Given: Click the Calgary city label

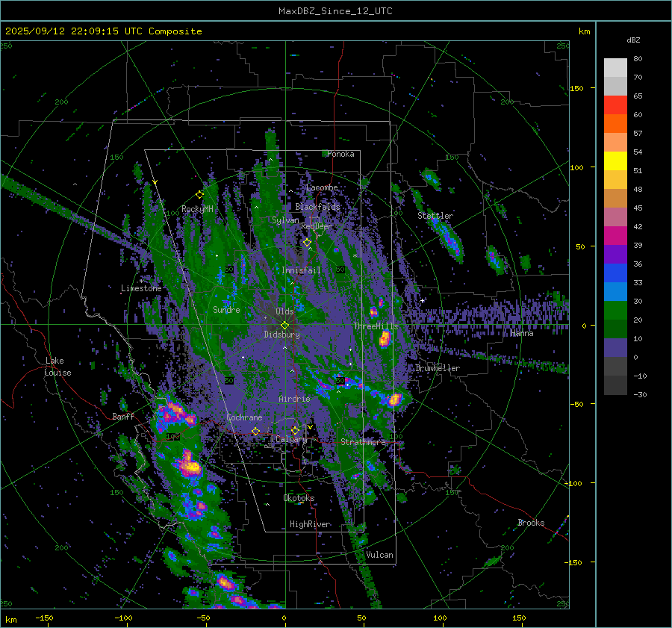Looking at the screenshot, I should click(x=291, y=439).
